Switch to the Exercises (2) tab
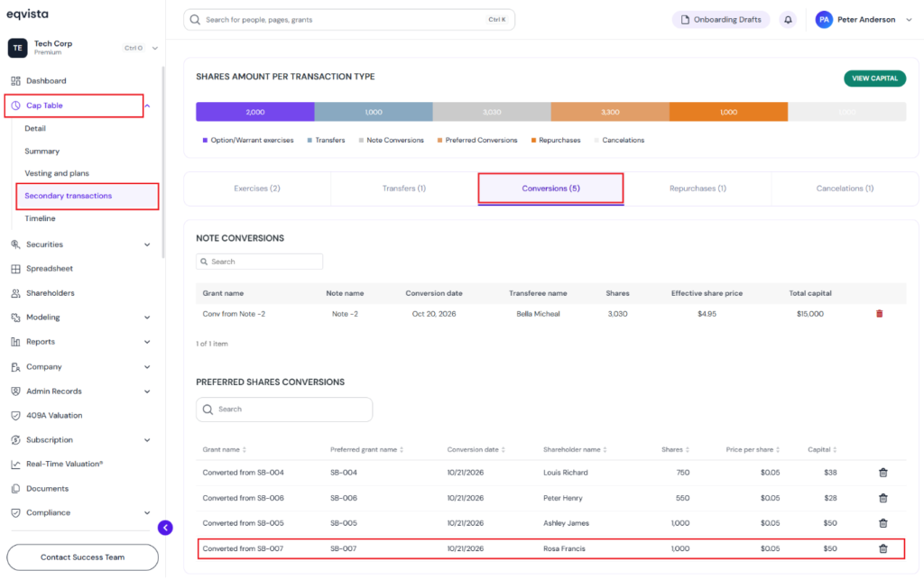This screenshot has height=580, width=924. [257, 189]
